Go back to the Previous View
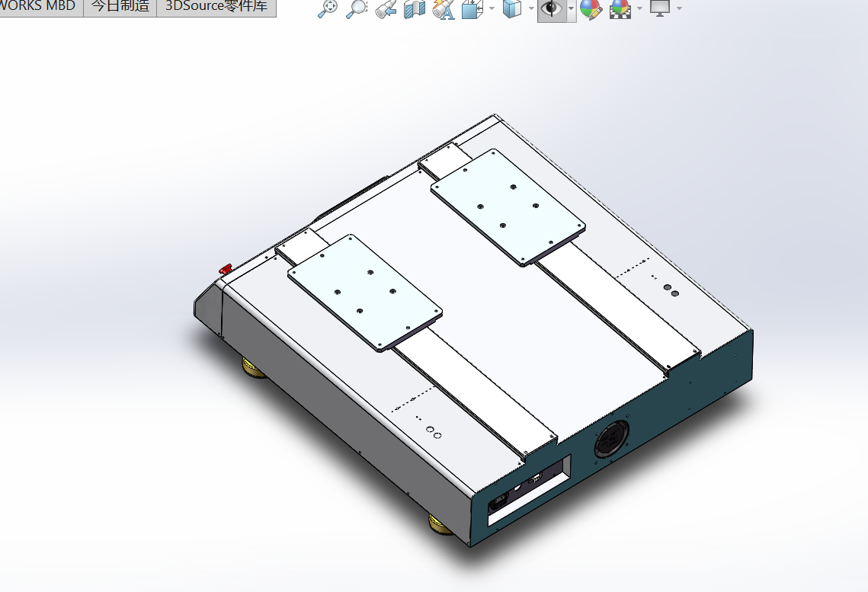 [386, 9]
